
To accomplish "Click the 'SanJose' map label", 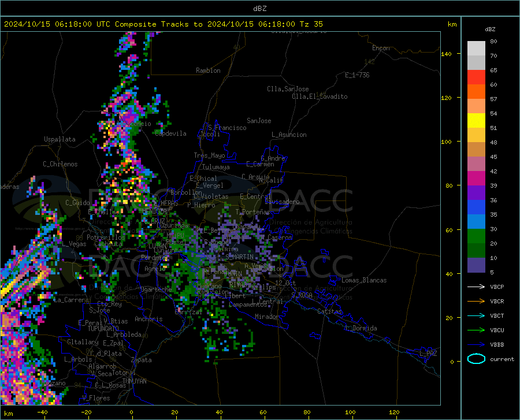I will point(259,121).
